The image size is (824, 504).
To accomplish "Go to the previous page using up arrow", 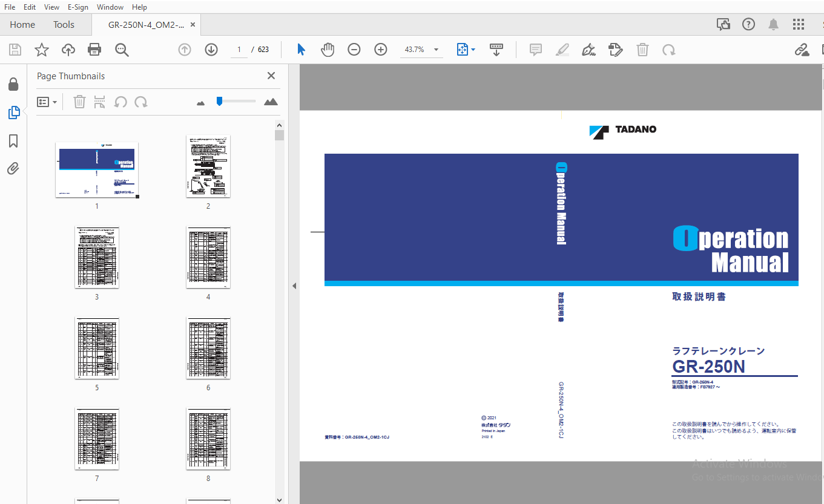I will tap(185, 50).
